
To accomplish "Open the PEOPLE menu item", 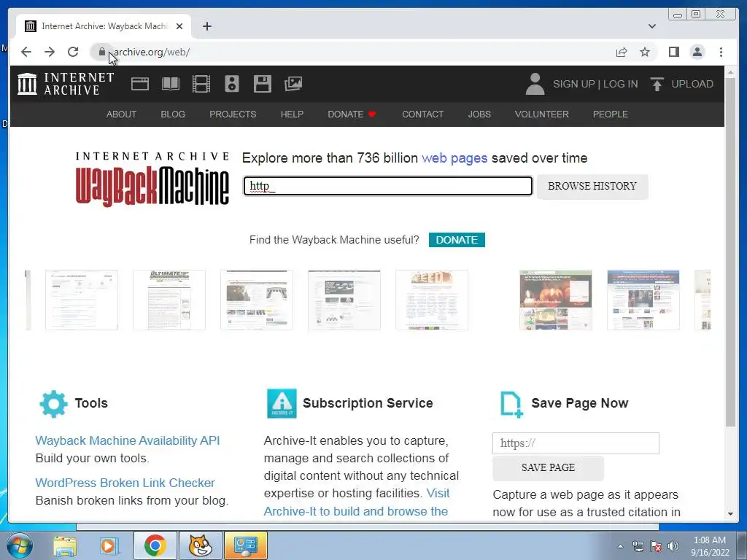I will [611, 114].
